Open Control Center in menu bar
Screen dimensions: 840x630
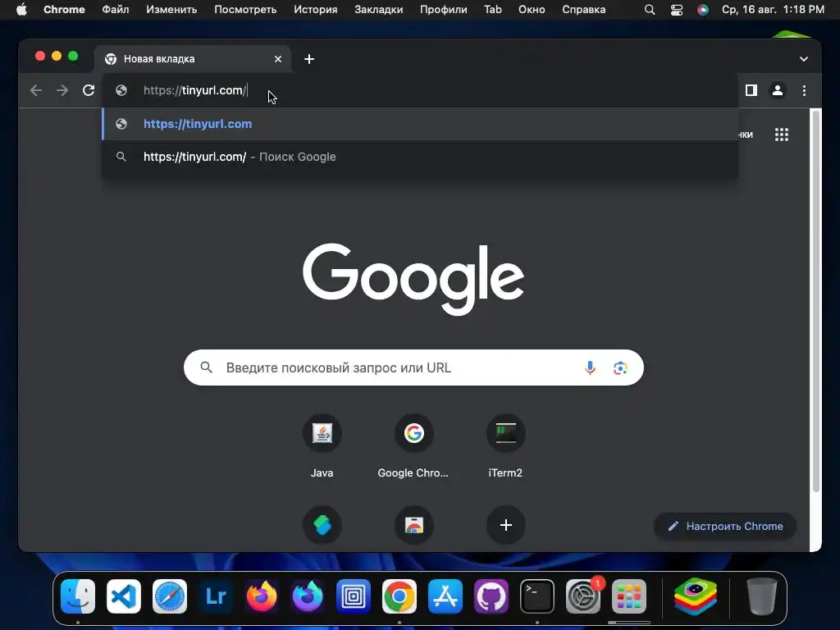click(677, 10)
